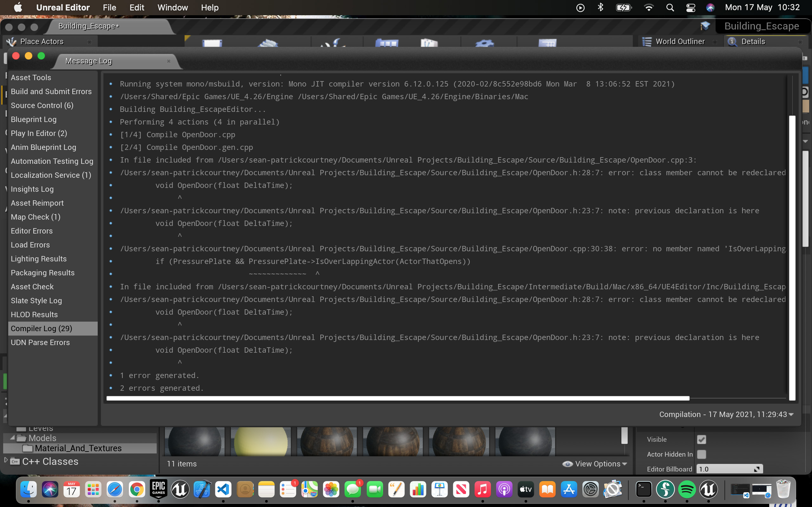
Task: Open the Material_And_Textures folder icon
Action: pos(29,448)
